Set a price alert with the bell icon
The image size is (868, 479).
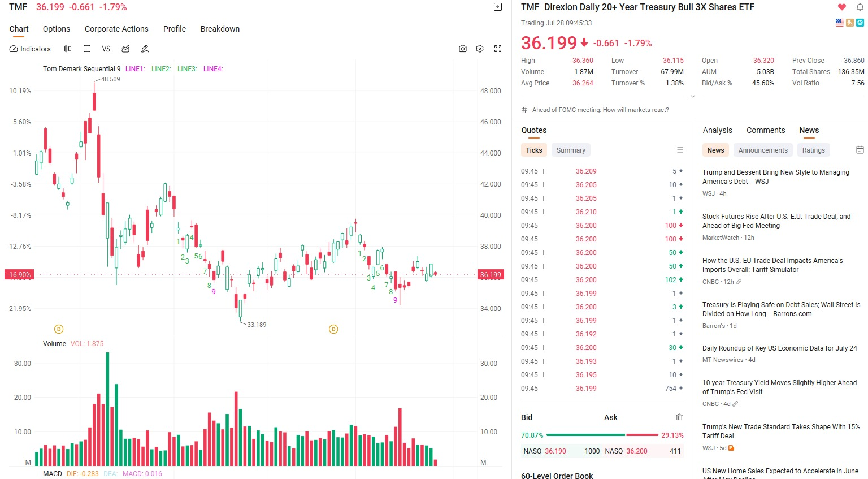860,7
